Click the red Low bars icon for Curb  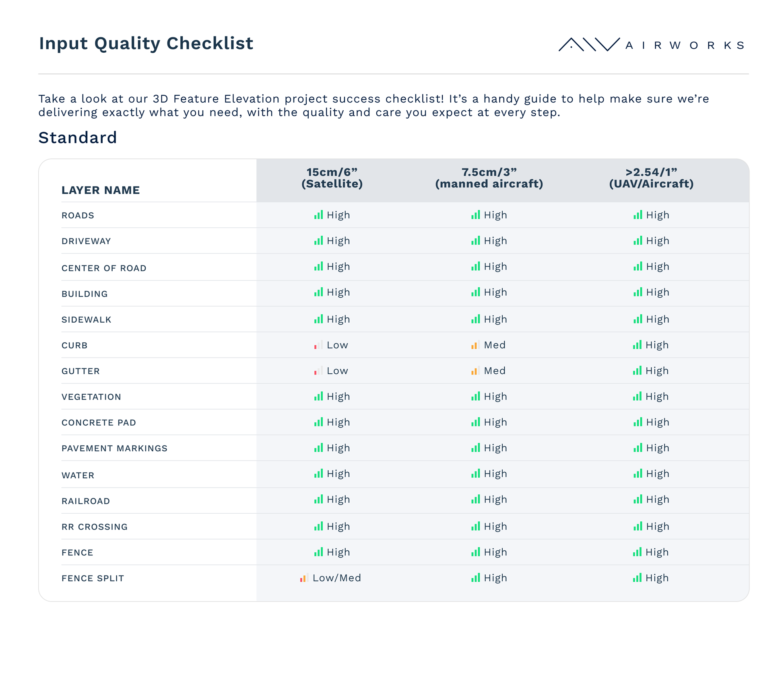[x=318, y=345]
